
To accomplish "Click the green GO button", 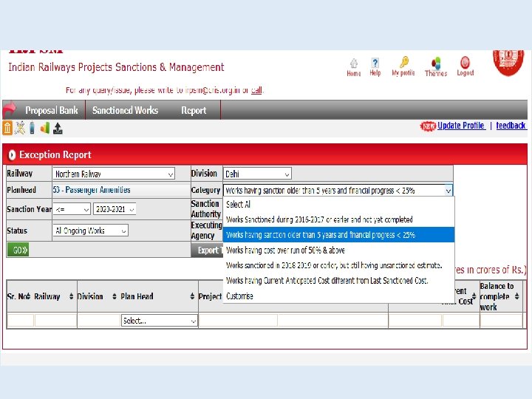I will click(18, 250).
